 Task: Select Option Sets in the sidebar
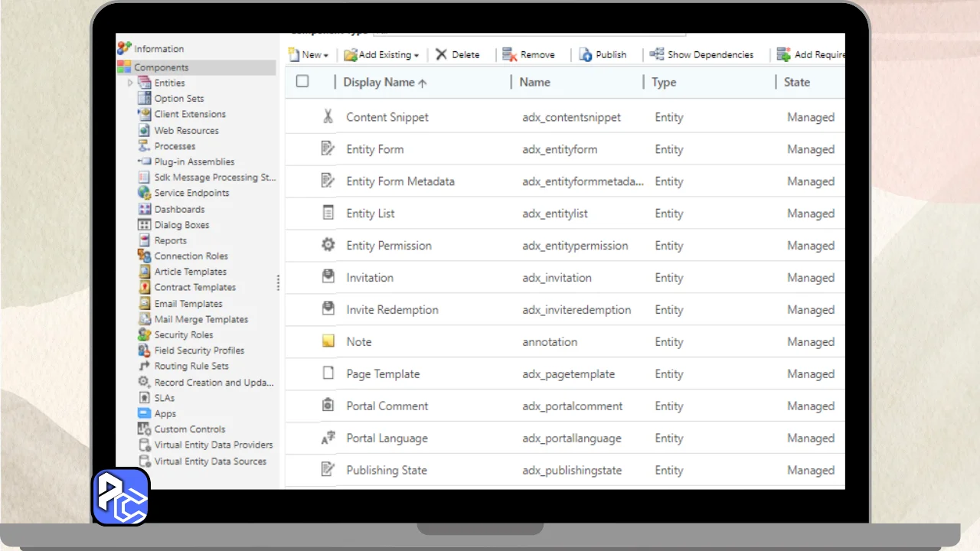click(178, 99)
